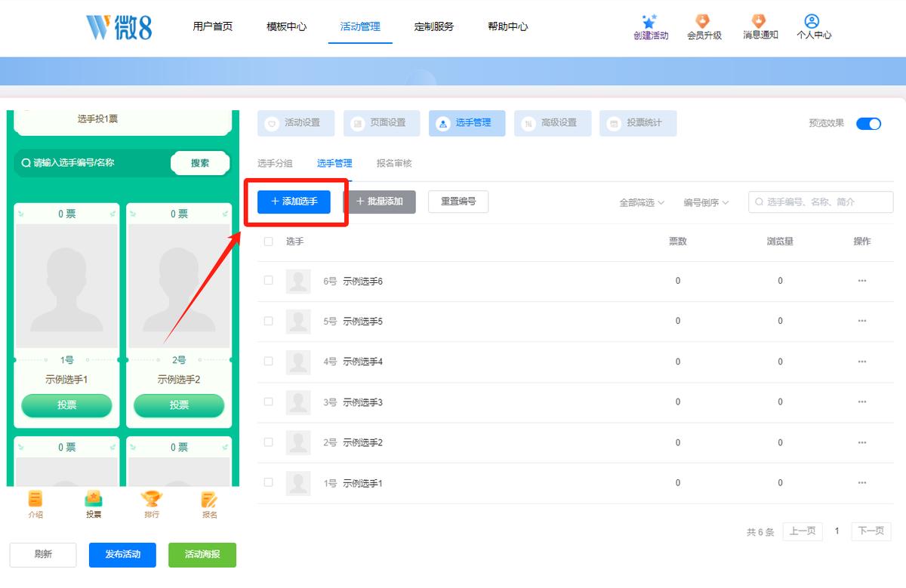Open more actions for 示例选手3

pos(862,402)
